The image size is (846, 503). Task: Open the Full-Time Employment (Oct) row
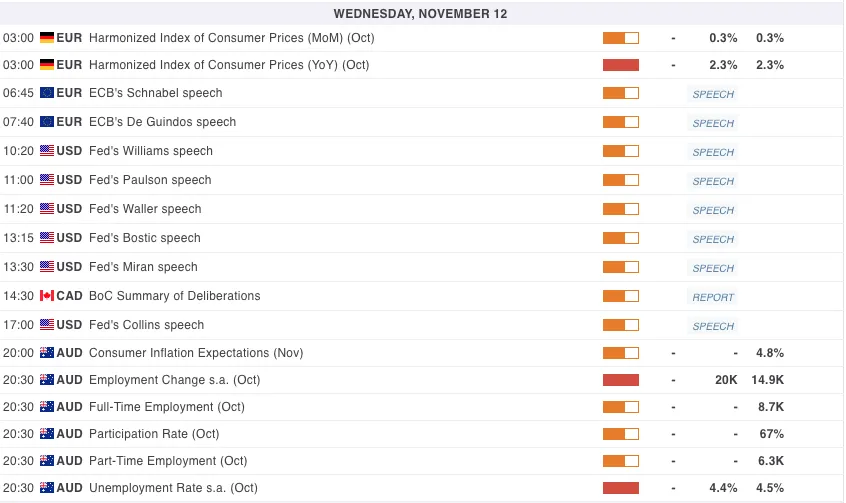(x=166, y=407)
